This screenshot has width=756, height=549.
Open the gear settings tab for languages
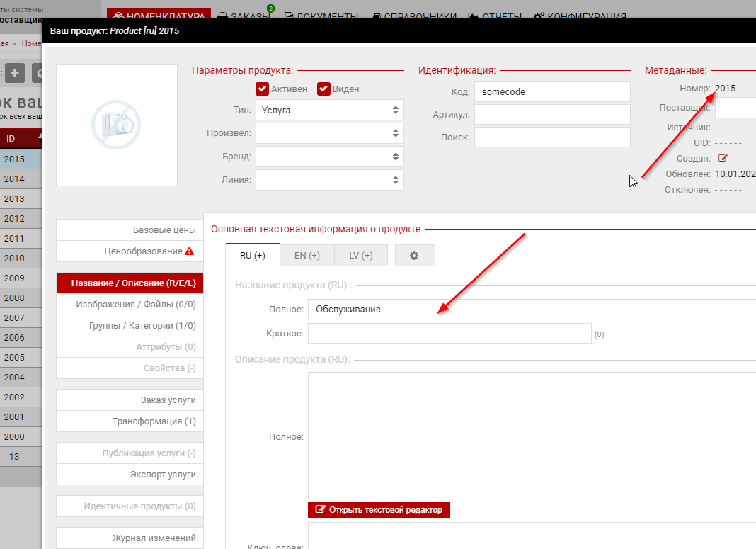click(x=414, y=256)
